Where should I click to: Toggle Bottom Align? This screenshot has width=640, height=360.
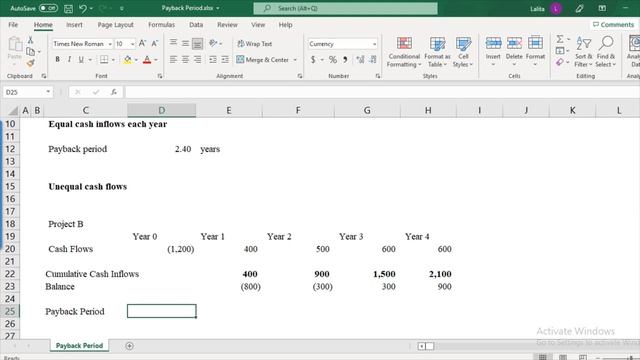[x=198, y=43]
